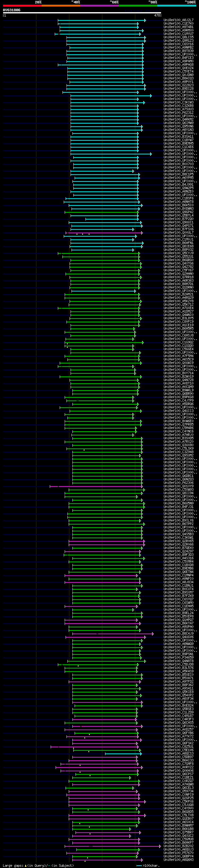Viewport: 199px width, 868px height.
Task: Select label UniRef100_O59734
Action: [x=178, y=791]
